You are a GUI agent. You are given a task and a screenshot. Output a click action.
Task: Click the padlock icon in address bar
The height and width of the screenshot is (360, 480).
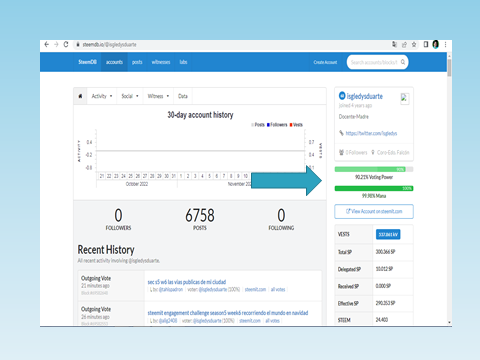(78, 44)
